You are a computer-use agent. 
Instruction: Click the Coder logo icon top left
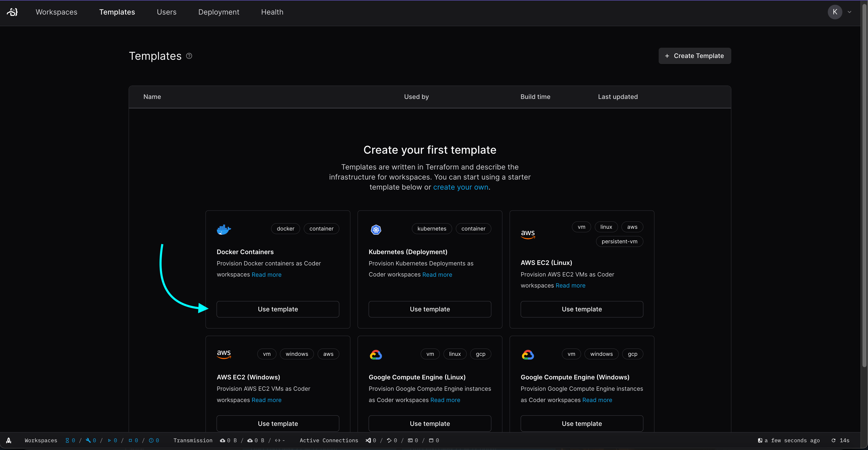coord(12,12)
